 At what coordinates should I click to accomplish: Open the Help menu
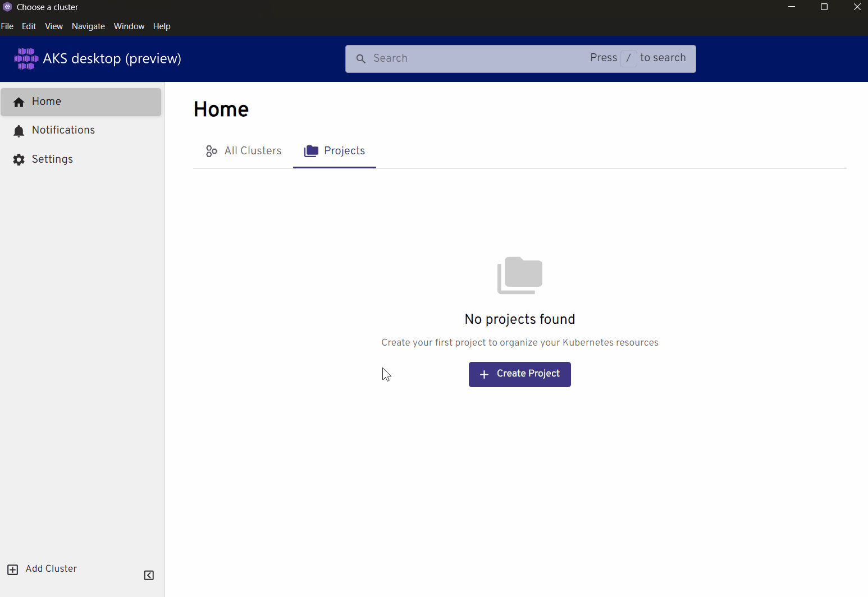pyautogui.click(x=162, y=26)
